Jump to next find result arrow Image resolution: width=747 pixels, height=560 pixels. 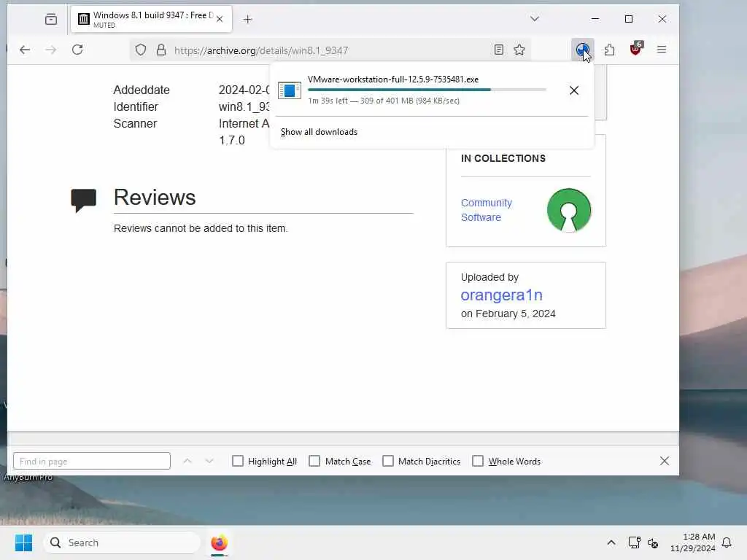pyautogui.click(x=209, y=461)
